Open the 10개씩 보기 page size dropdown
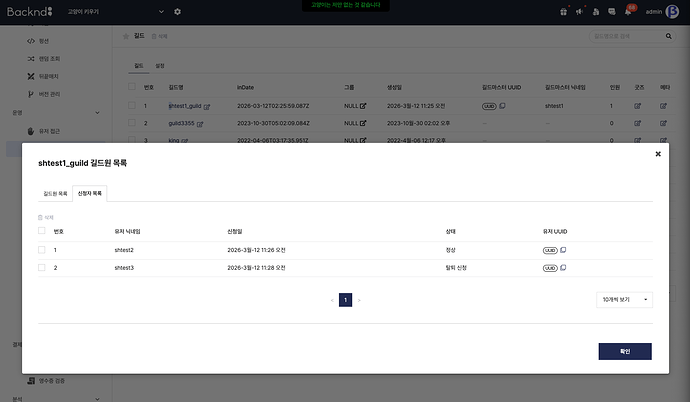 pyautogui.click(x=625, y=299)
